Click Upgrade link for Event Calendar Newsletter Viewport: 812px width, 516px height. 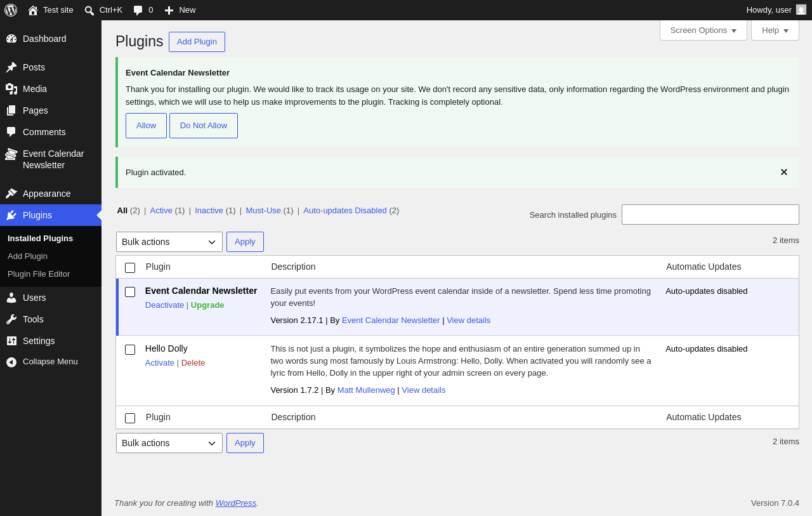pyautogui.click(x=207, y=305)
